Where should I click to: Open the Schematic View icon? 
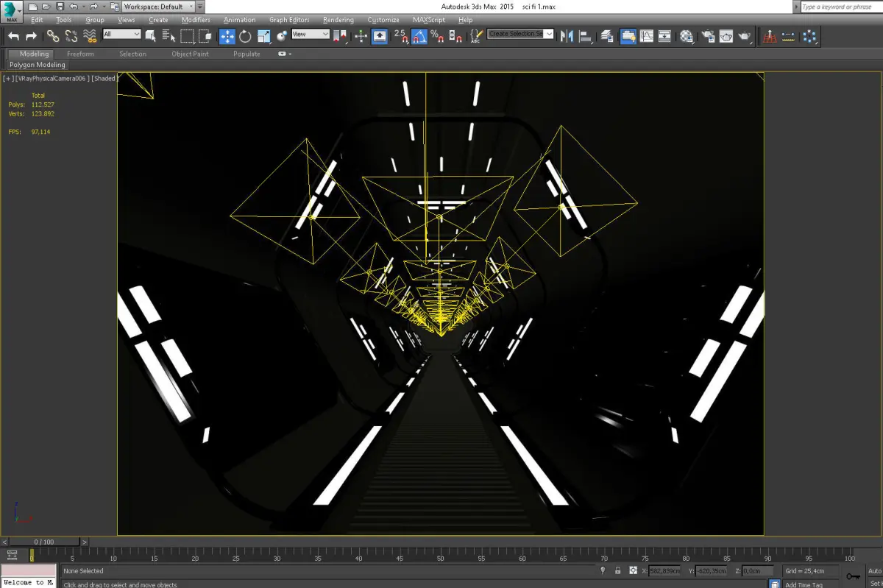tap(664, 35)
